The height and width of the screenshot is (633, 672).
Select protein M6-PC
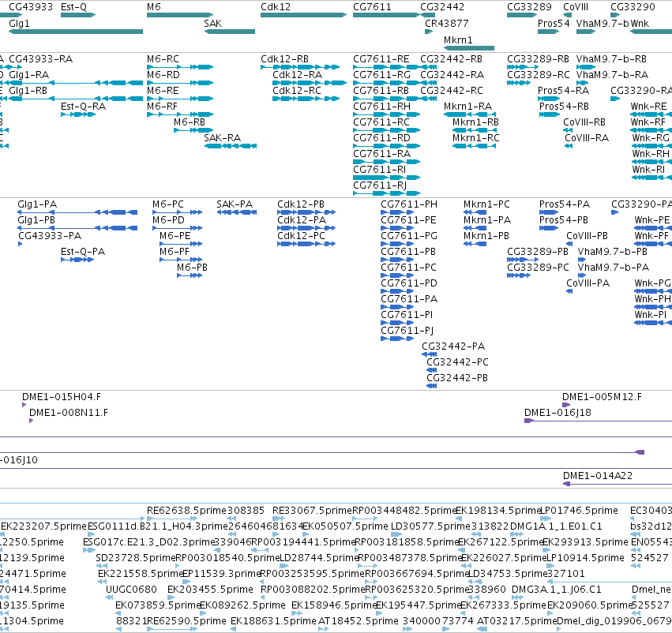click(x=178, y=212)
